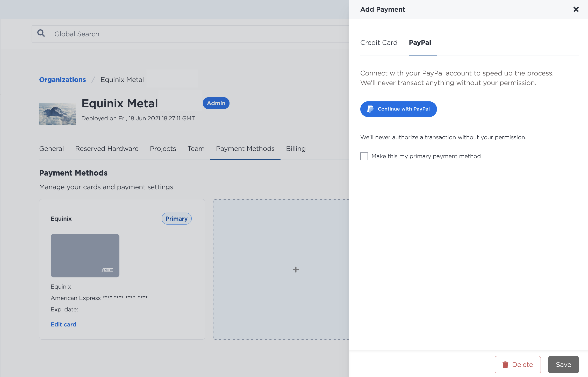Click the Equinix Metal mountain avatar
The image size is (588, 377).
pos(58,114)
